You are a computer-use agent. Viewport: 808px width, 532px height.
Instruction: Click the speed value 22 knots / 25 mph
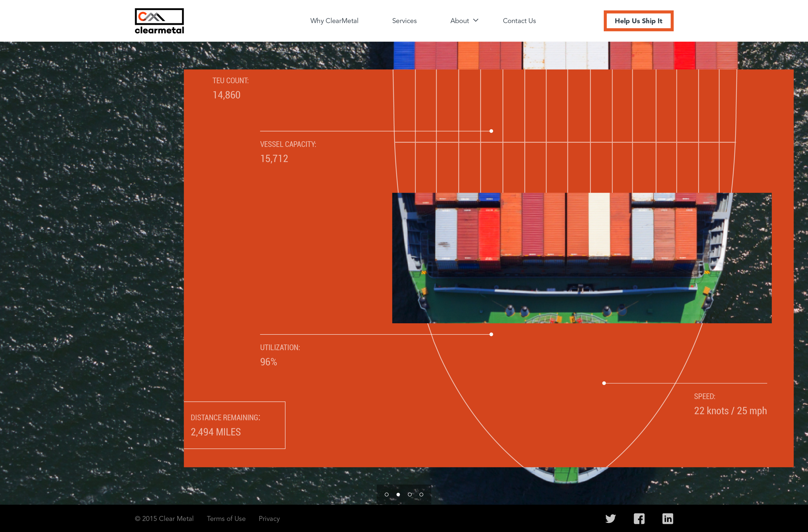coord(730,411)
